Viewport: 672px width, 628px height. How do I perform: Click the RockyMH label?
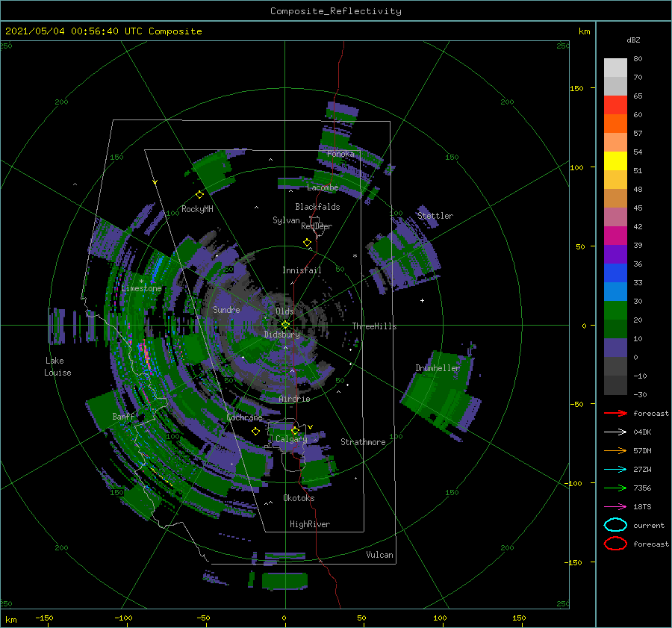click(197, 209)
